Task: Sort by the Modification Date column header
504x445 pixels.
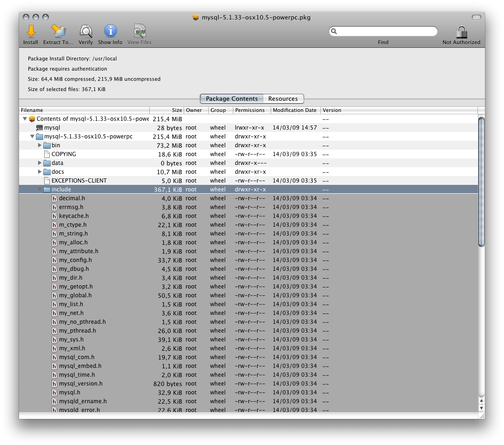Action: point(295,110)
